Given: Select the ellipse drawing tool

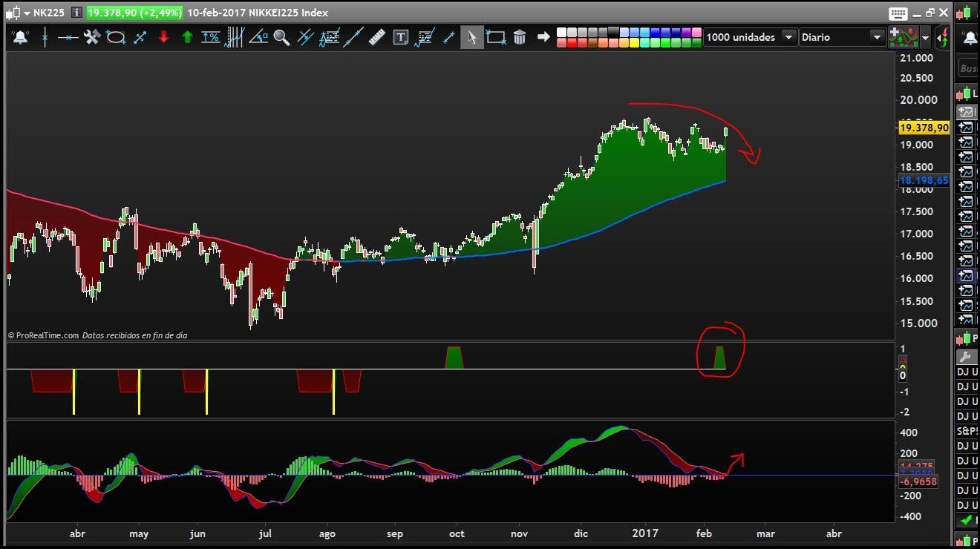Looking at the screenshot, I should pos(116,37).
